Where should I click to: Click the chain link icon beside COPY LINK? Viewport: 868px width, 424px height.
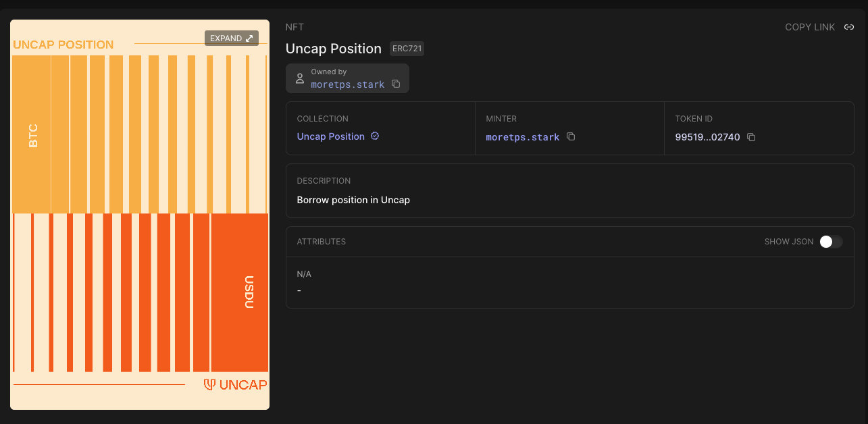click(848, 26)
